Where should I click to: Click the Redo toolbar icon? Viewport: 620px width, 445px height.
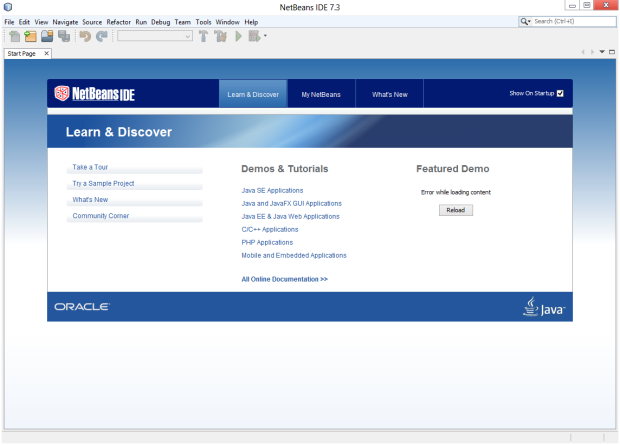[102, 36]
